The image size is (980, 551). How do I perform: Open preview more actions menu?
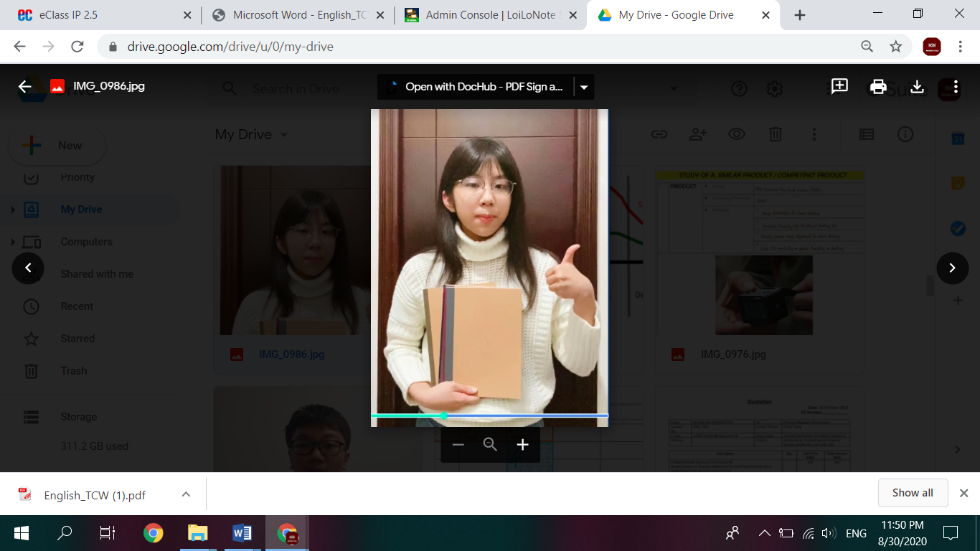(956, 87)
